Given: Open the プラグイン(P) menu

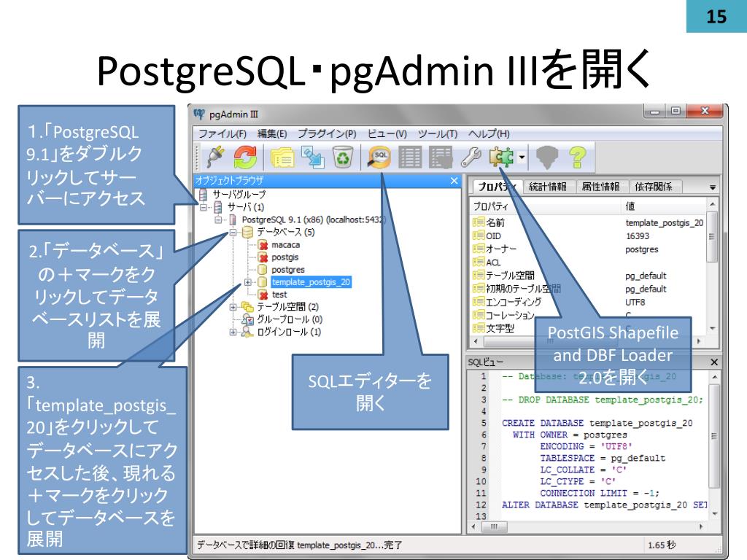Looking at the screenshot, I should coord(327,134).
